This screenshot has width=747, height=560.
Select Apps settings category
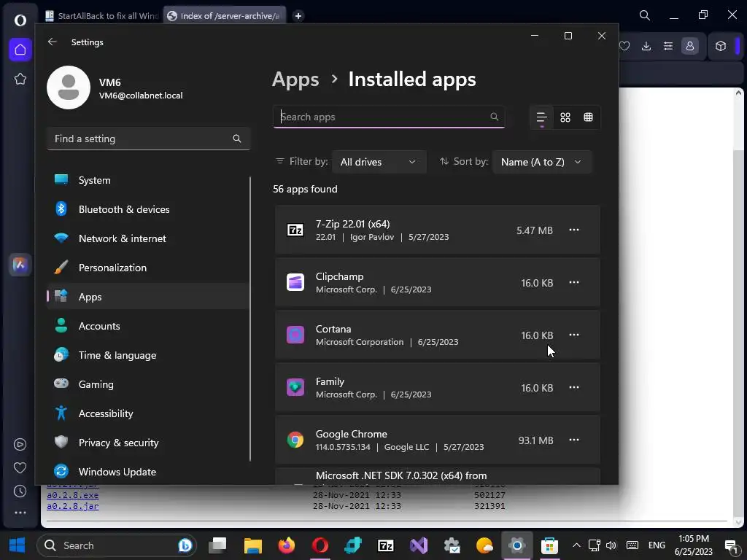click(147, 297)
